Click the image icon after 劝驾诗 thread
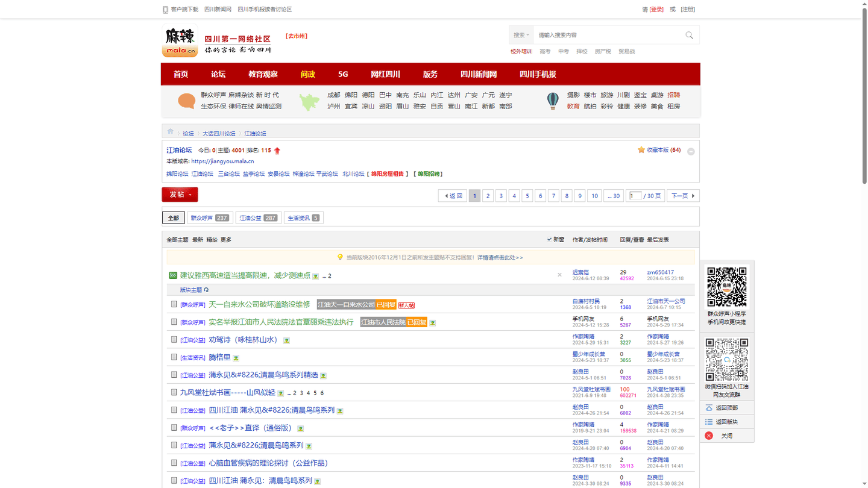 pyautogui.click(x=286, y=341)
